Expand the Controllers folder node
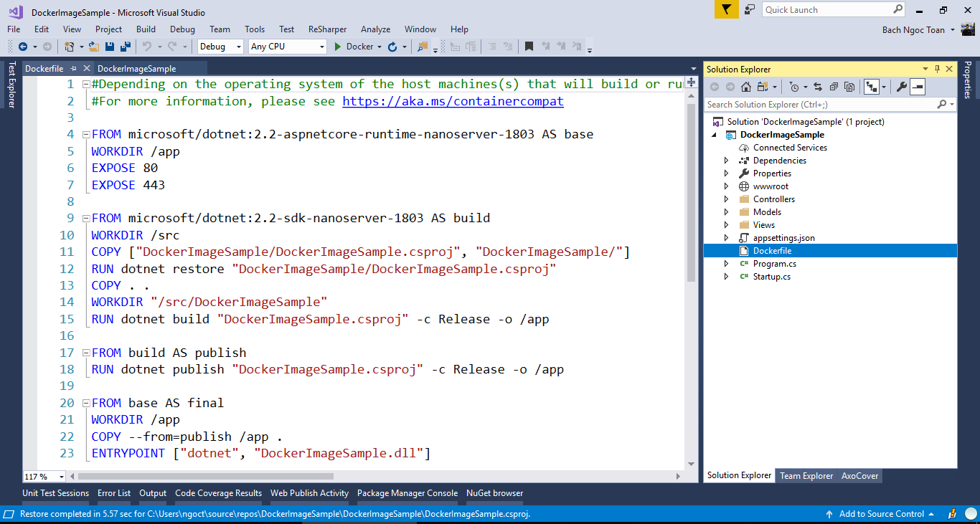 click(726, 199)
